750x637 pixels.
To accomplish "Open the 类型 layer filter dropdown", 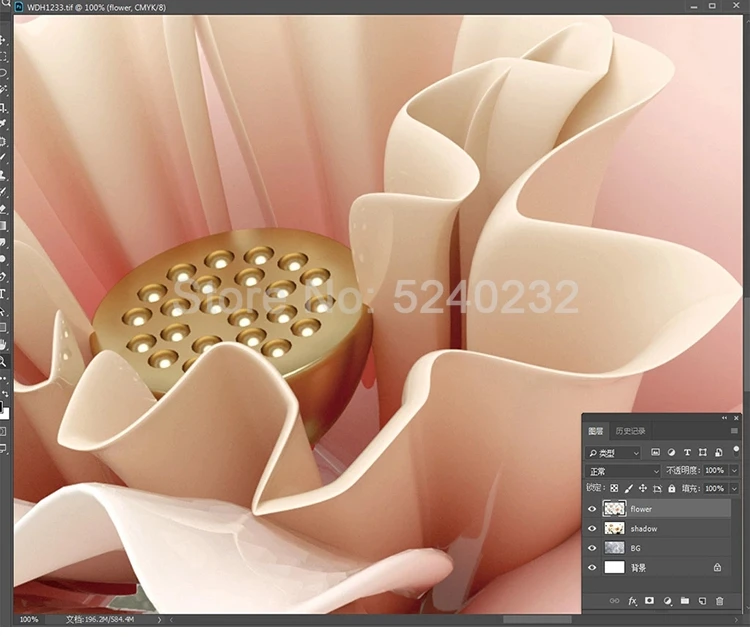I will pyautogui.click(x=613, y=453).
